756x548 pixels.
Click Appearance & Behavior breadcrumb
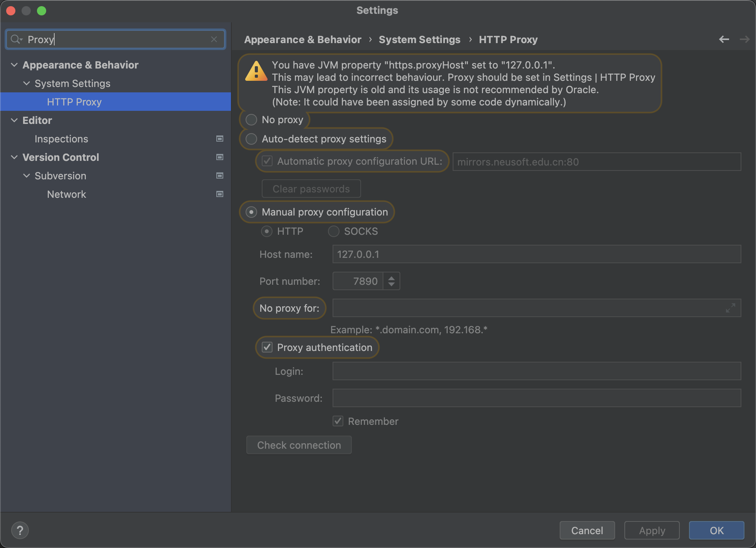click(303, 39)
